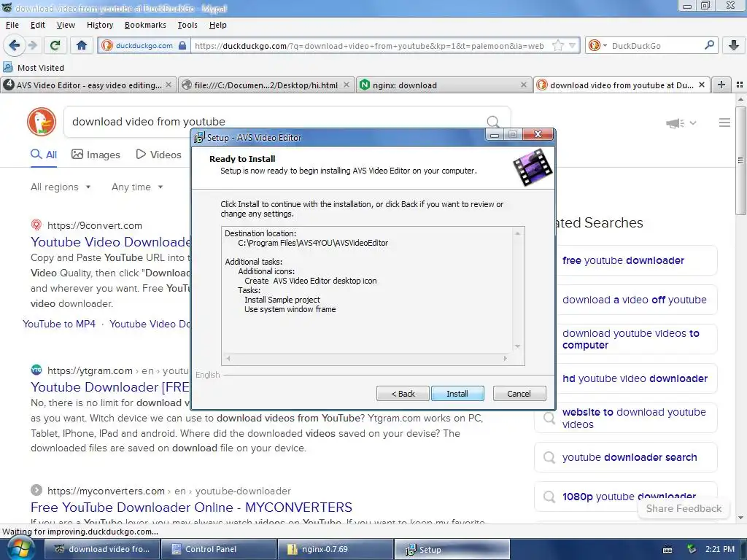Click the setup title bar installer icon
The image size is (747, 560).
coord(199,138)
